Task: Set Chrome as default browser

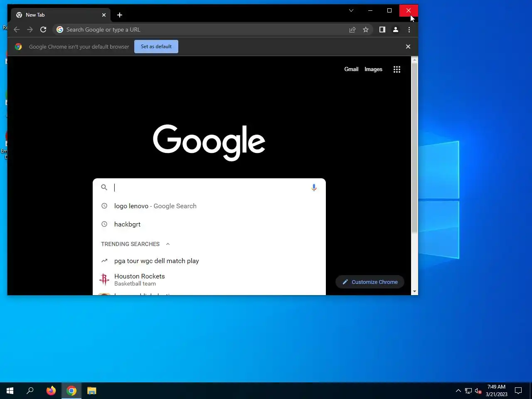Action: point(156,47)
